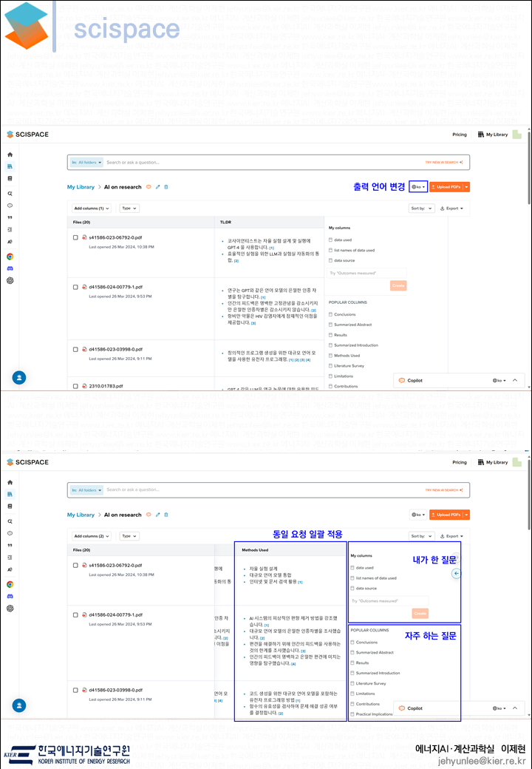
Task: Check 'Practical Implications' column in lower screenshot
Action: 352,714
